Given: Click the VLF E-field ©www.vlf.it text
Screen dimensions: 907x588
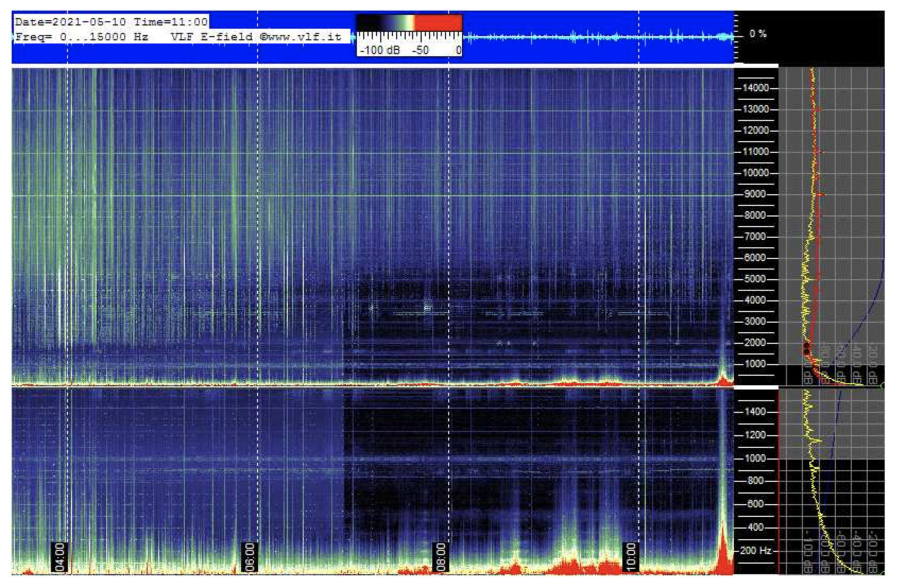Looking at the screenshot, I should click(256, 37).
